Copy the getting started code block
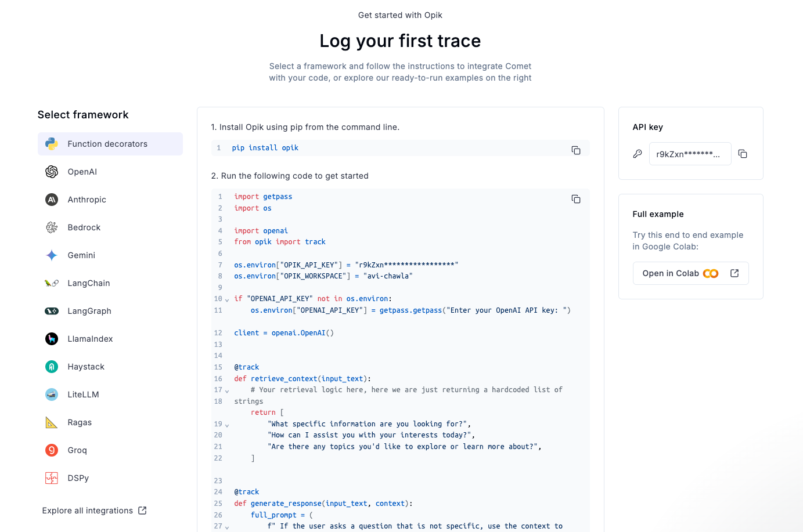Image resolution: width=803 pixels, height=532 pixels. pyautogui.click(x=576, y=199)
